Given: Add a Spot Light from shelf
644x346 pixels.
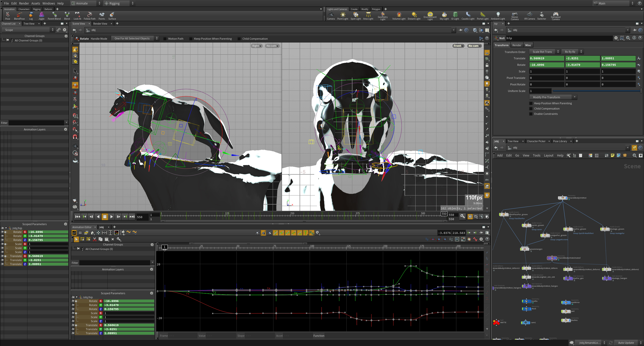Looking at the screenshot, I should tap(355, 16).
